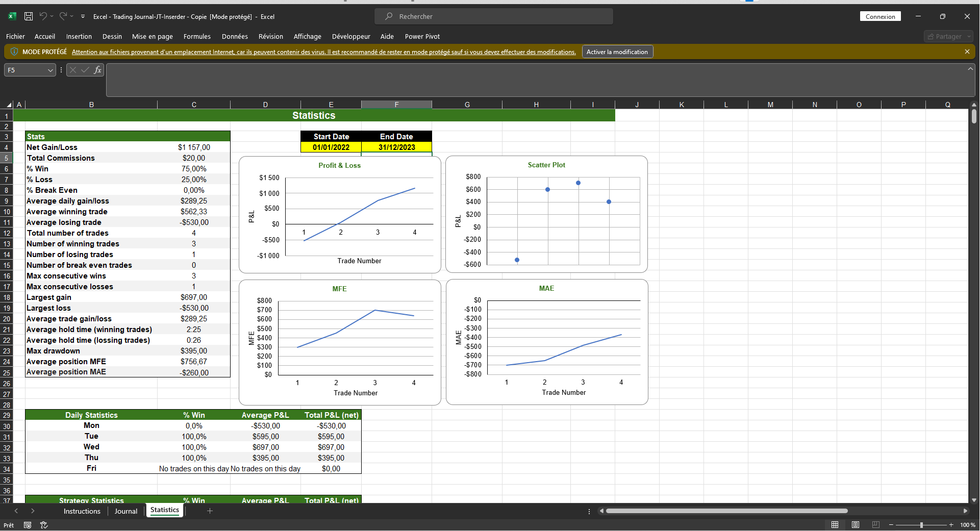This screenshot has width=980, height=531.
Task: Open the protected mode warning link
Action: coord(324,52)
